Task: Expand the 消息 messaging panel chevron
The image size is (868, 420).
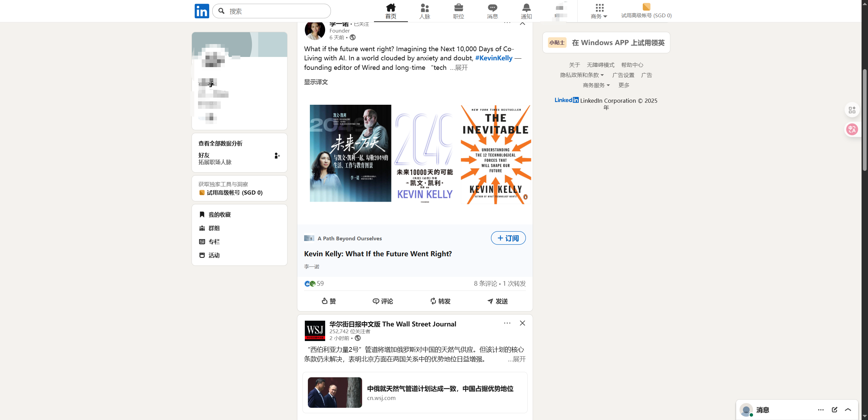Action: pos(848,410)
